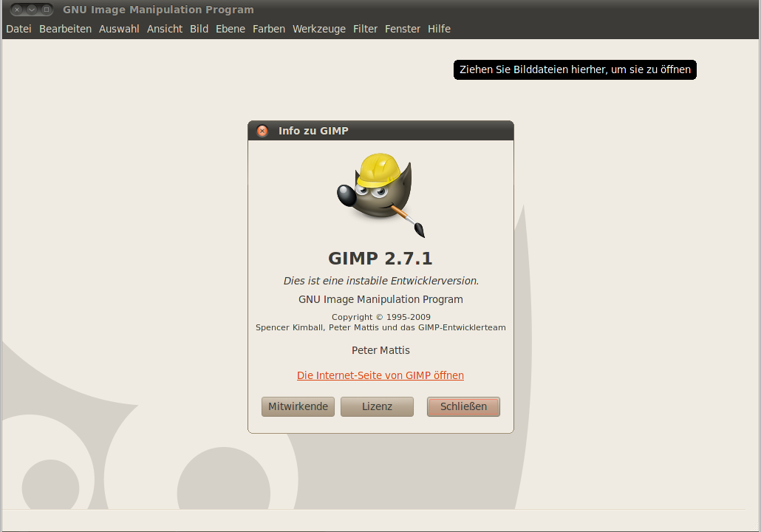Open the Bild menu
This screenshot has height=532, width=761.
[198, 29]
